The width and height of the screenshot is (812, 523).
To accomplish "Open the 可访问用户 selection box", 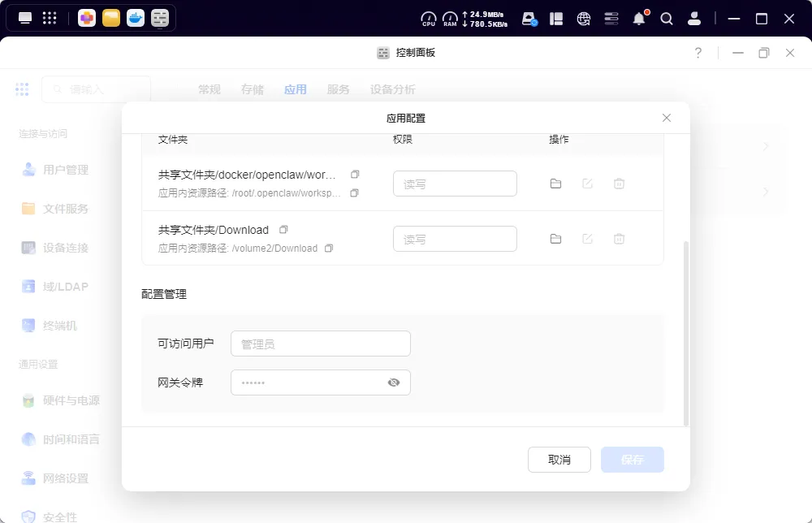I will click(x=320, y=344).
